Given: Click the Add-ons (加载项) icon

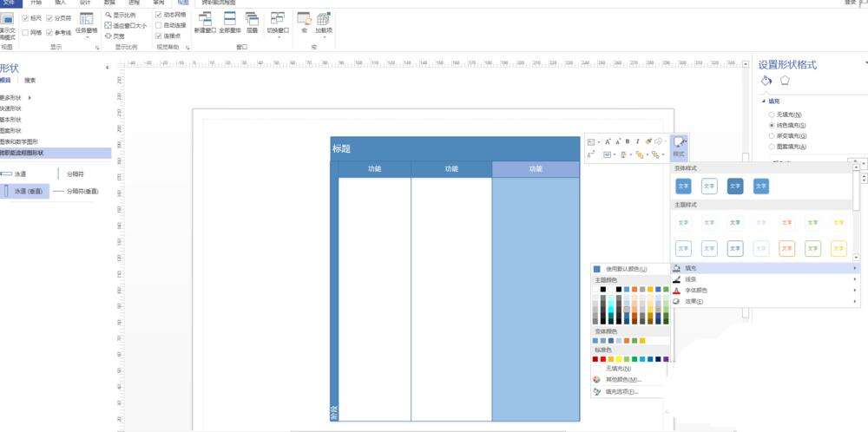Looking at the screenshot, I should point(324,19).
